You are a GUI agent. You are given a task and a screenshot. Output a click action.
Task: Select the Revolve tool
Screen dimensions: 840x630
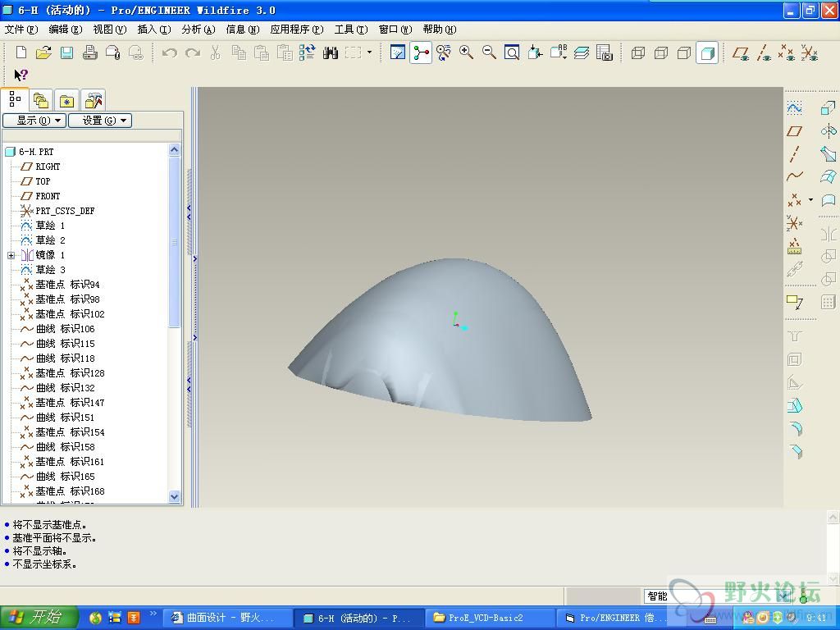829,130
